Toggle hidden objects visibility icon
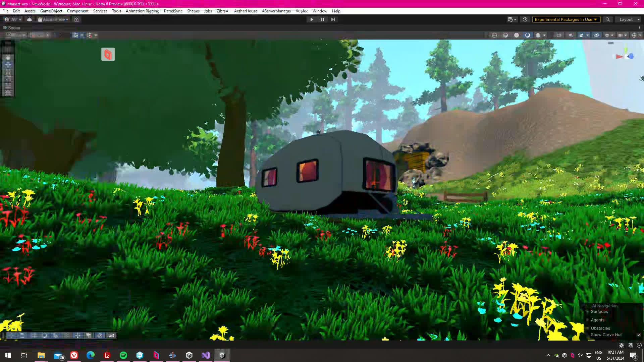This screenshot has width=644, height=362. pos(596,35)
